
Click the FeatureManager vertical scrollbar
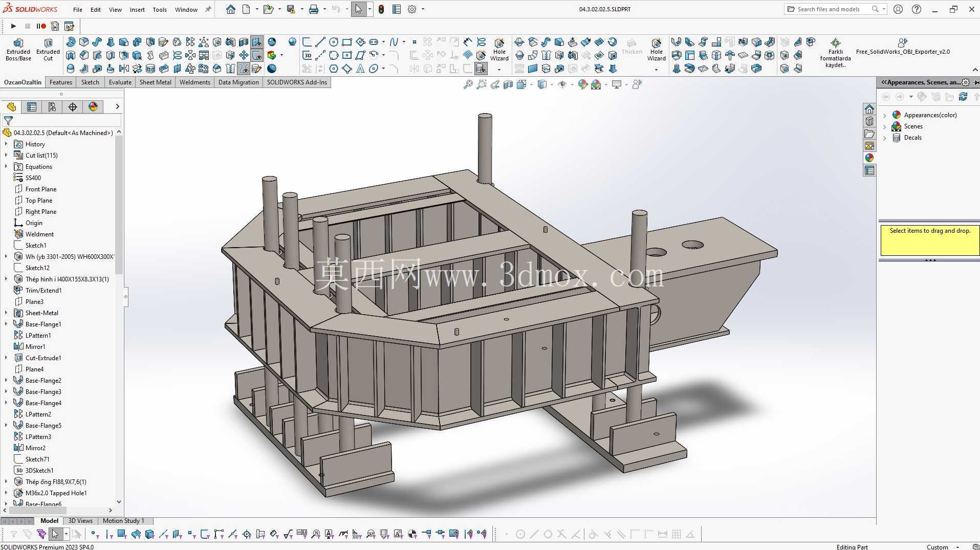119,205
